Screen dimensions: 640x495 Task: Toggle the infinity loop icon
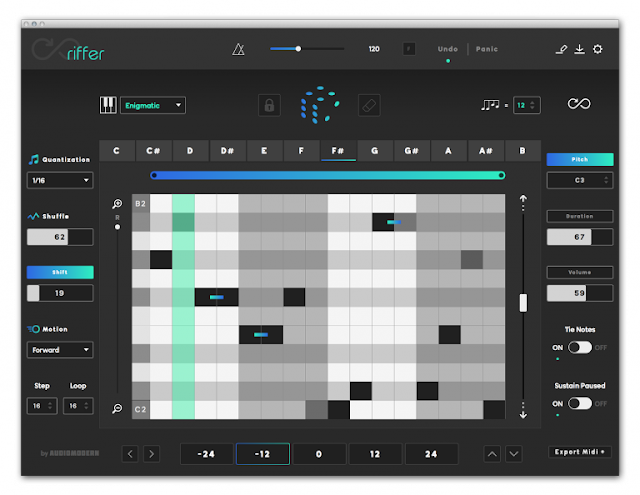(x=579, y=104)
